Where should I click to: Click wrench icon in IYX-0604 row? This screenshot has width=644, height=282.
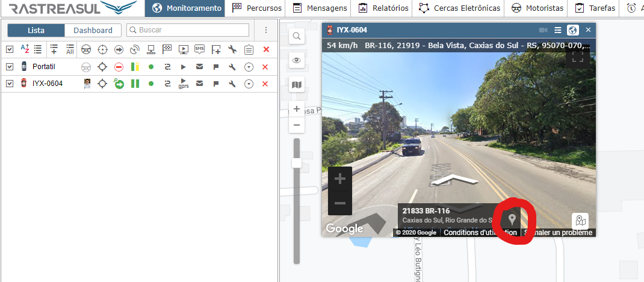[232, 84]
